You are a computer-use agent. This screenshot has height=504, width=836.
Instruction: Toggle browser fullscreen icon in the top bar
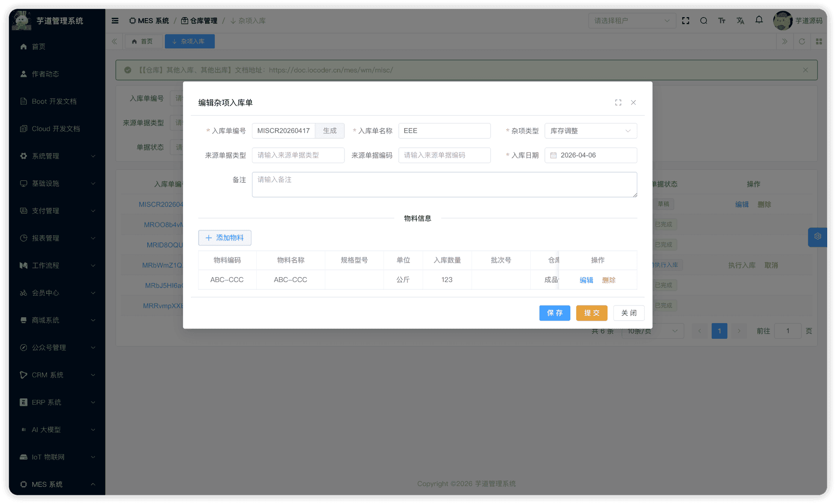[685, 21]
